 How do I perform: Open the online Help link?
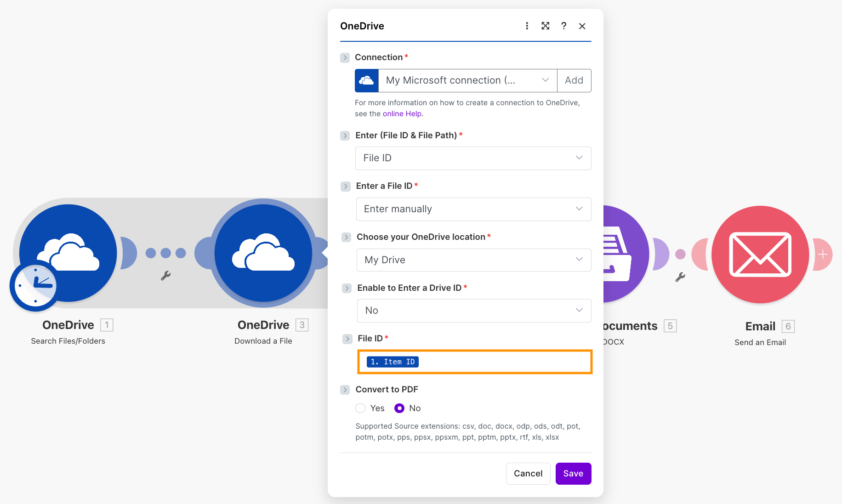402,113
